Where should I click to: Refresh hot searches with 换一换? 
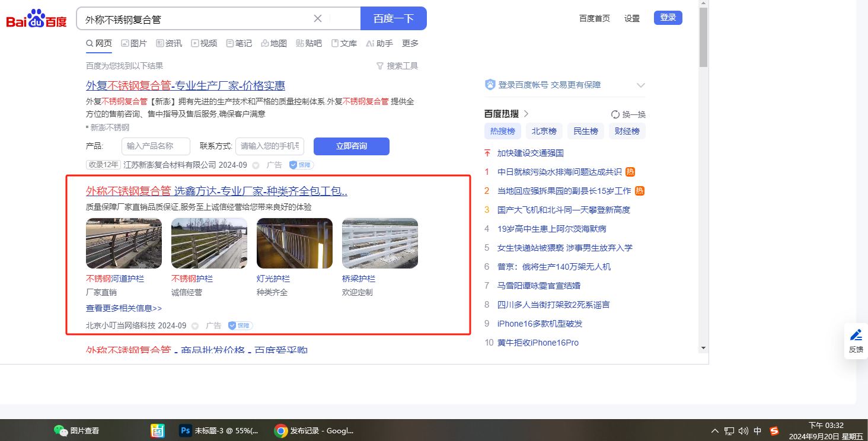pyautogui.click(x=628, y=114)
